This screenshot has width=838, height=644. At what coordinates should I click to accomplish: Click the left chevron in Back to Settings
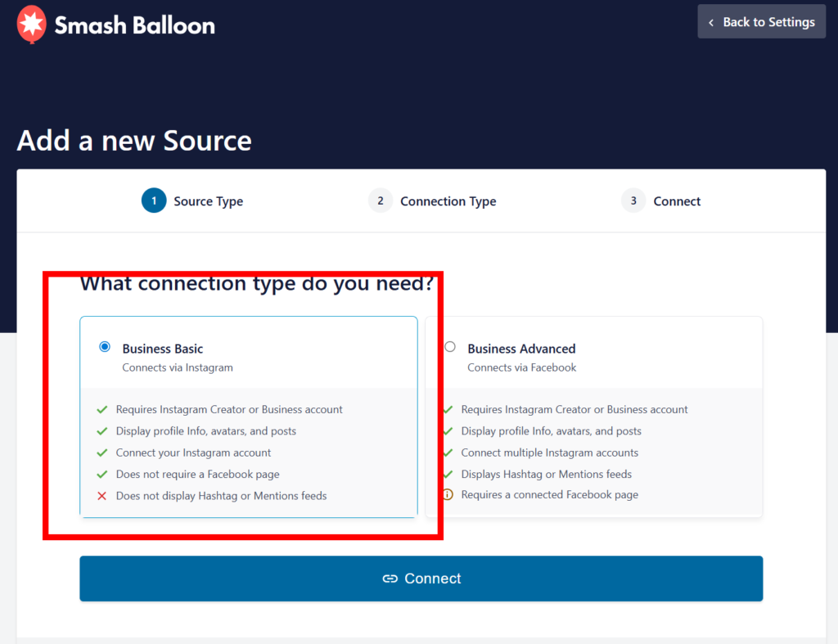[711, 23]
